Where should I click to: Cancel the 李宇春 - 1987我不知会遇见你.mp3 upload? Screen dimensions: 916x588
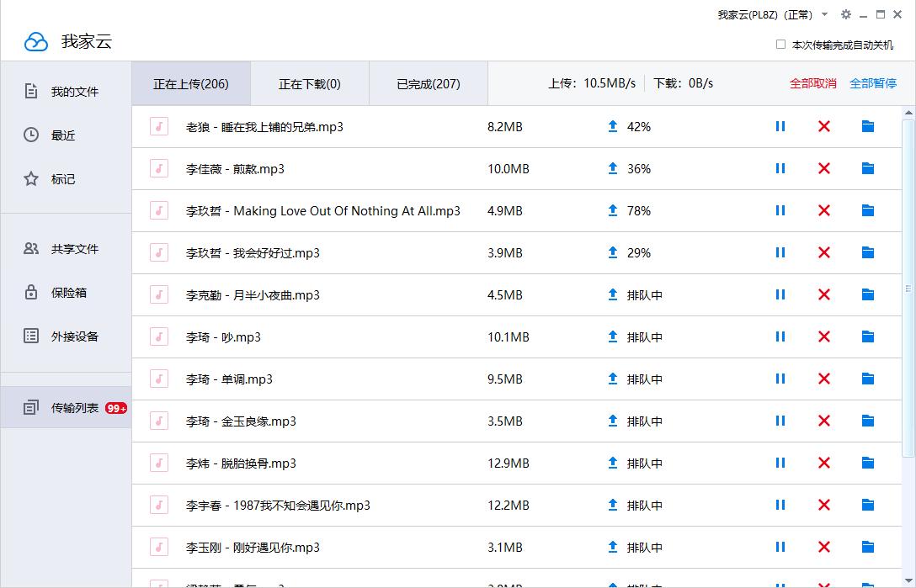[x=823, y=505]
